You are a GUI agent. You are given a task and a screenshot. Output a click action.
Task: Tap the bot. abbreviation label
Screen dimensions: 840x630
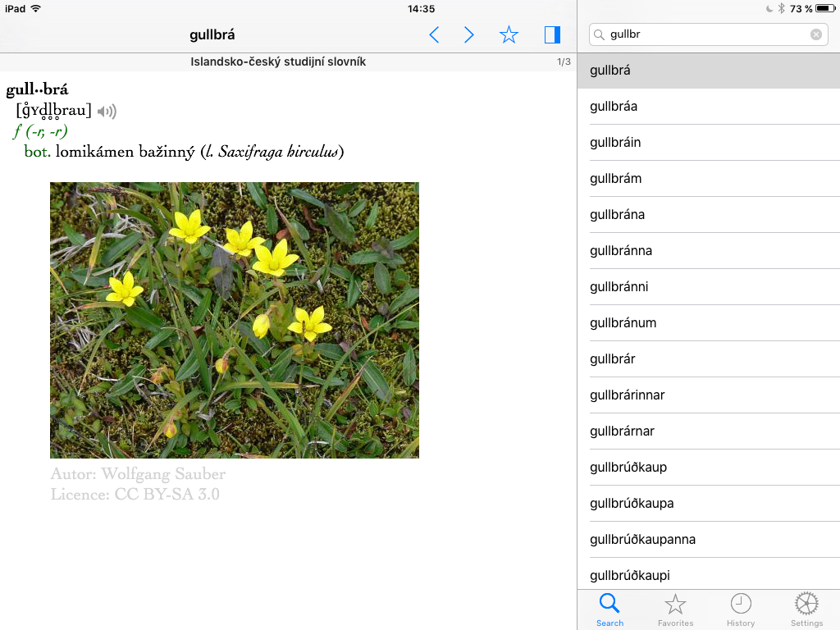coord(38,152)
